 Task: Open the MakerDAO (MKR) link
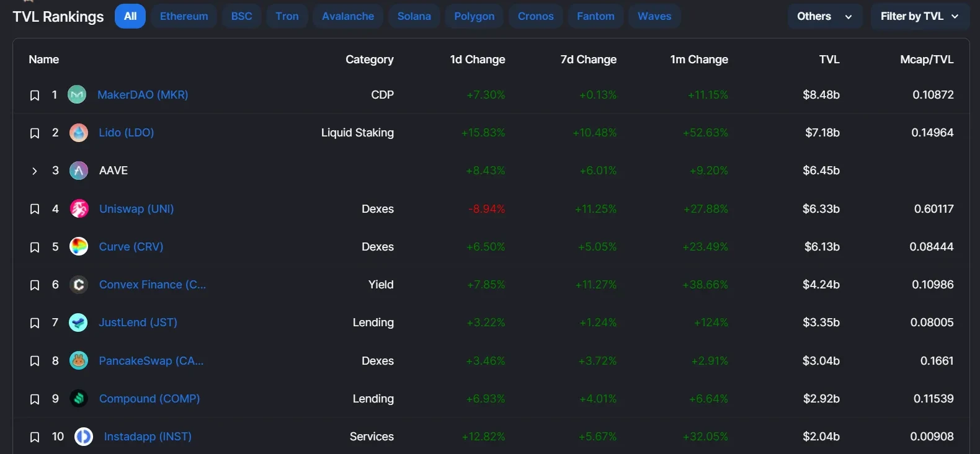point(143,95)
